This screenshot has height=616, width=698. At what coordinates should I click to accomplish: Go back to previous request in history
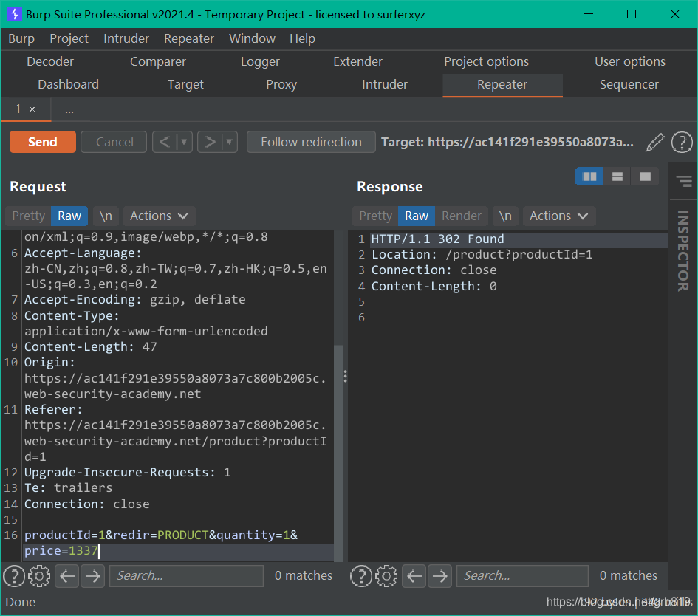(164, 142)
